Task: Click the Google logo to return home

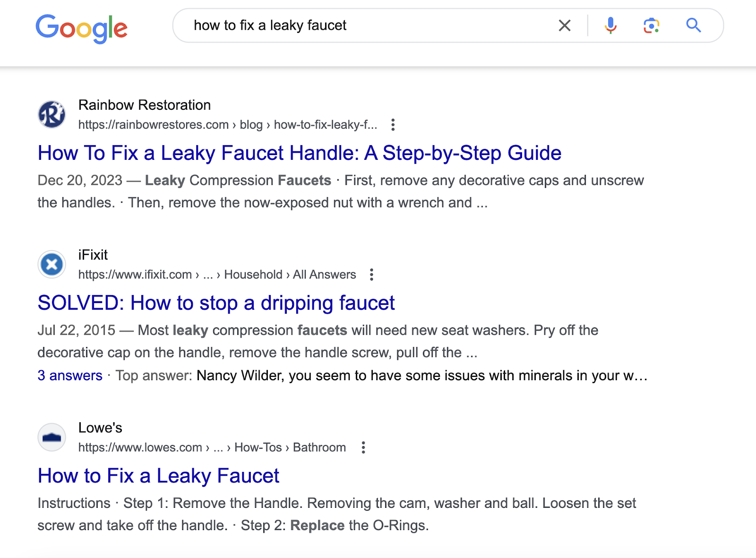Action: pyautogui.click(x=82, y=28)
